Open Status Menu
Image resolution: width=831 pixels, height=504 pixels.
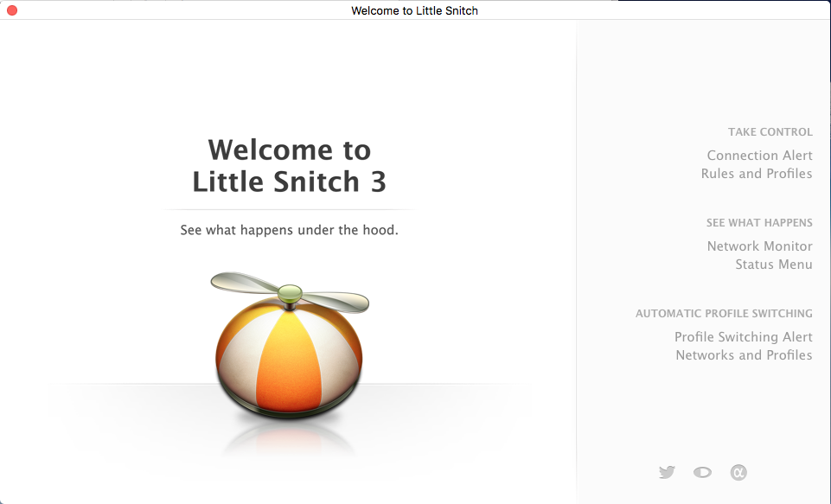(773, 265)
